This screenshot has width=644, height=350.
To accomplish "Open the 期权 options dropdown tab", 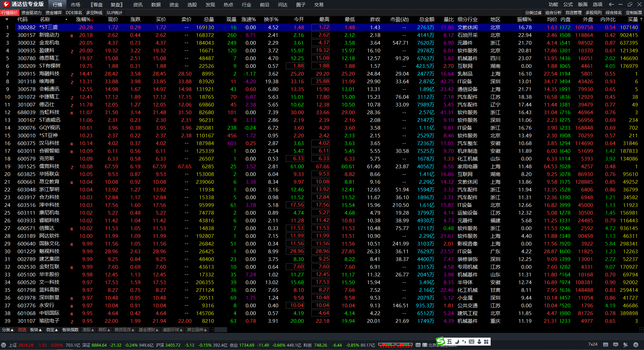I will click(104, 330).
